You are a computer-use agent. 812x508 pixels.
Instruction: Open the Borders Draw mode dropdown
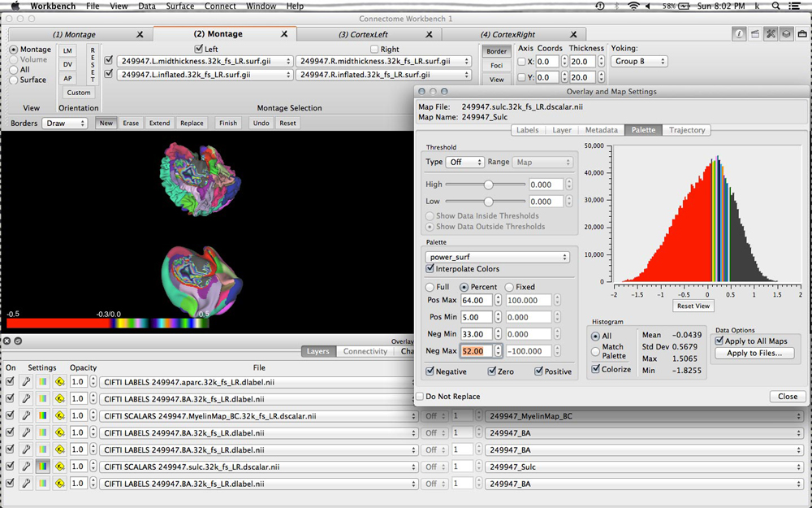coord(65,124)
